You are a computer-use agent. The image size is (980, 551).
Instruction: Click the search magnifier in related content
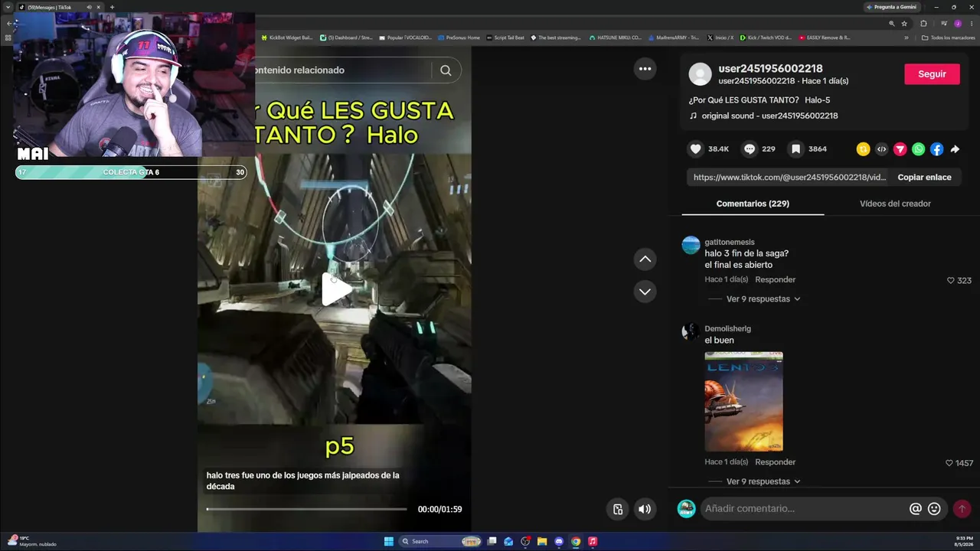tap(446, 70)
